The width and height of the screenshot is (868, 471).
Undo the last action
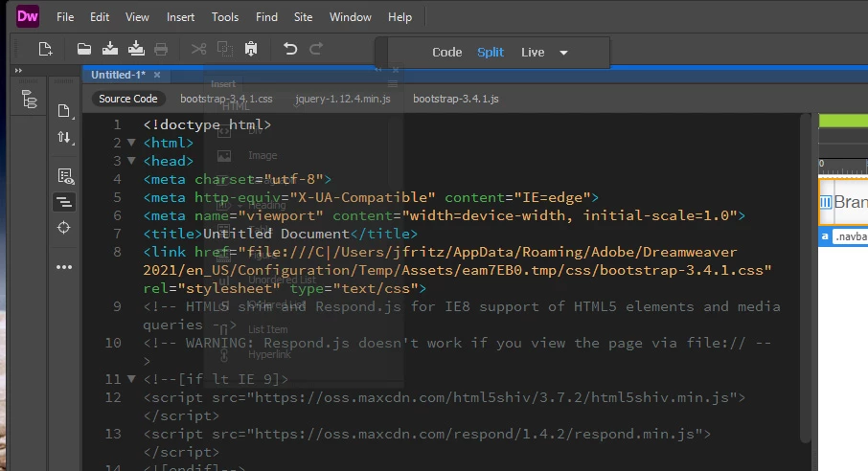point(290,49)
